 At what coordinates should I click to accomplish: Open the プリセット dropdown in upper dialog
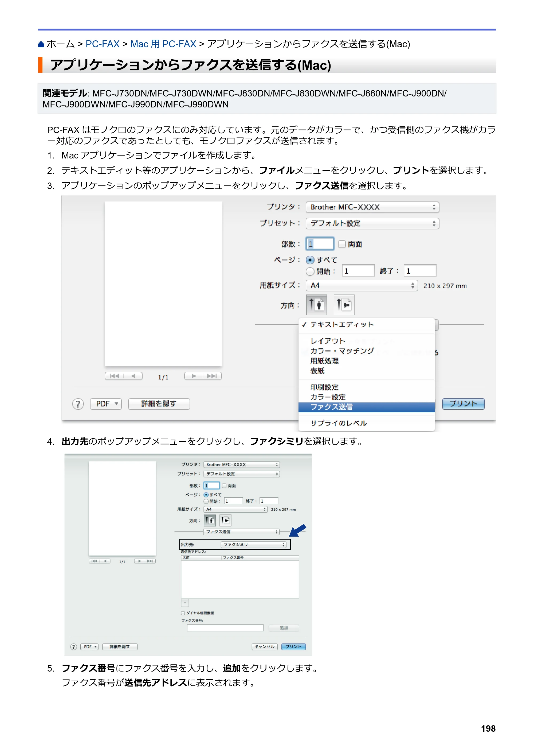(x=372, y=223)
